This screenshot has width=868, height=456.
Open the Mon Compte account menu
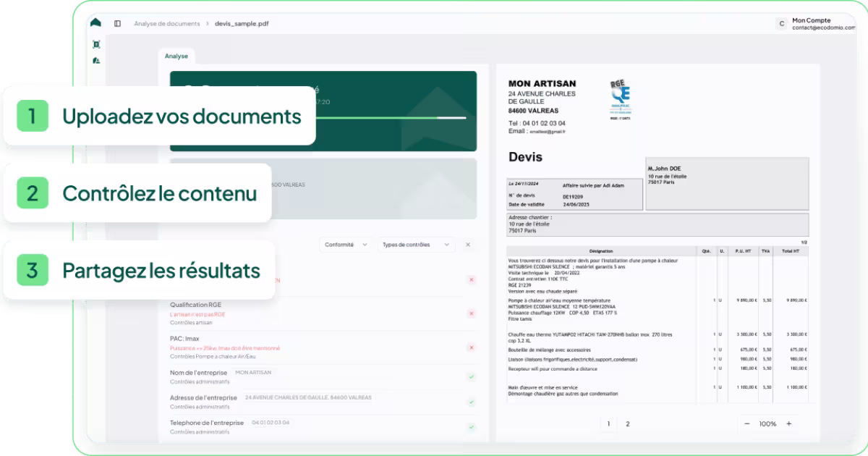tap(815, 24)
